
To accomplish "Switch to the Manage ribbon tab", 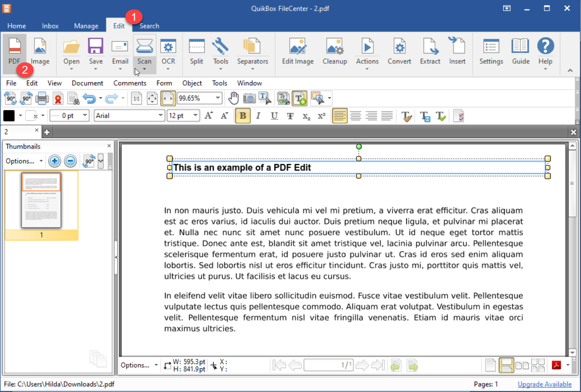I will tap(86, 26).
